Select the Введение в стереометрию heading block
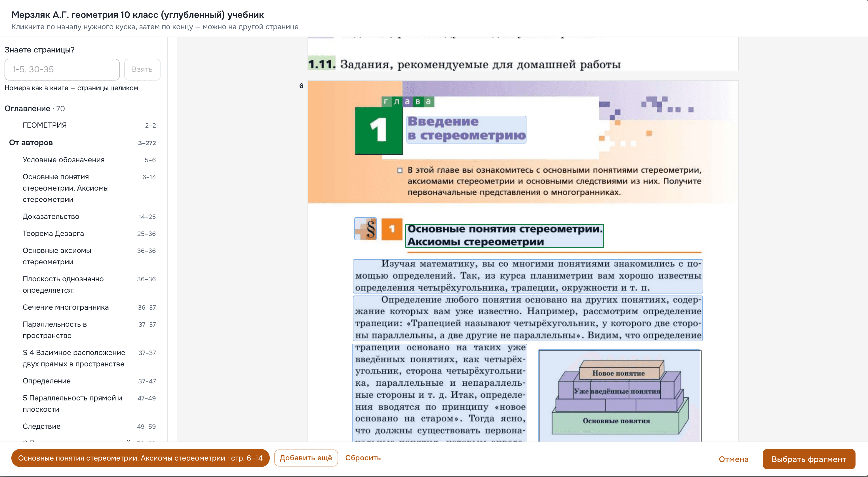 click(466, 130)
